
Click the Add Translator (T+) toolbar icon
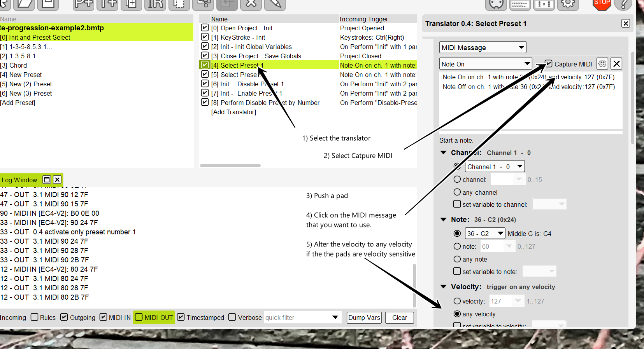pyautogui.click(x=107, y=4)
